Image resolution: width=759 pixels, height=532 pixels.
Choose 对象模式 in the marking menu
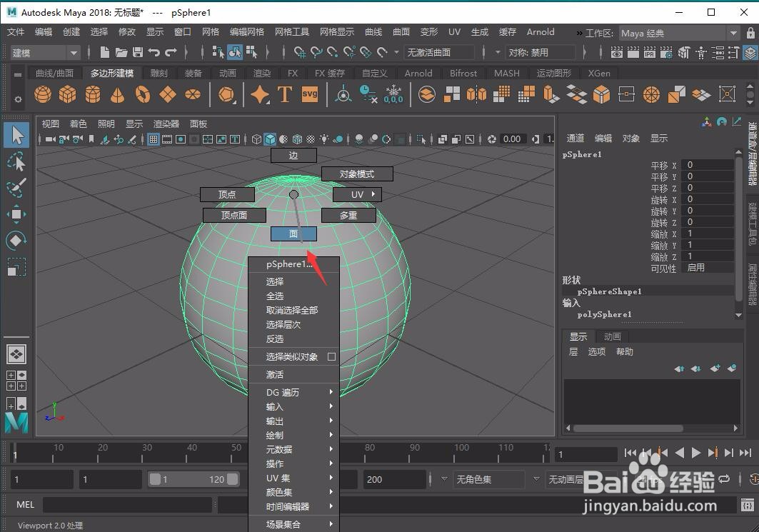[x=357, y=174]
